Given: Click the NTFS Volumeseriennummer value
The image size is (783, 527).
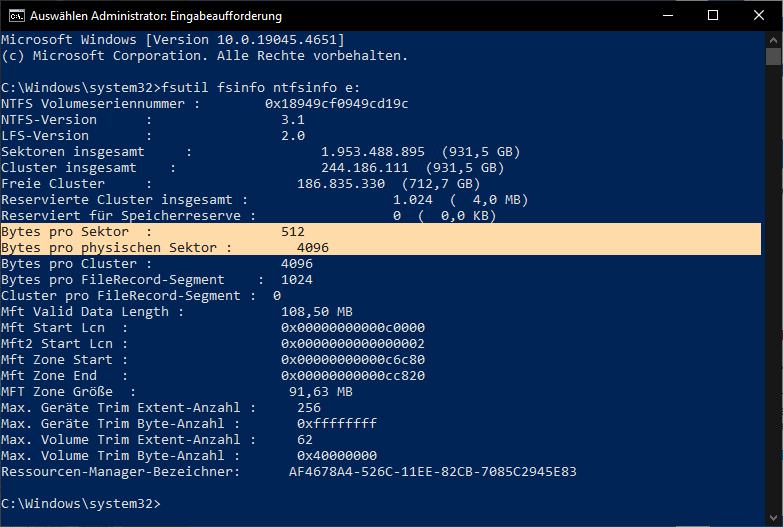Looking at the screenshot, I should click(337, 103).
